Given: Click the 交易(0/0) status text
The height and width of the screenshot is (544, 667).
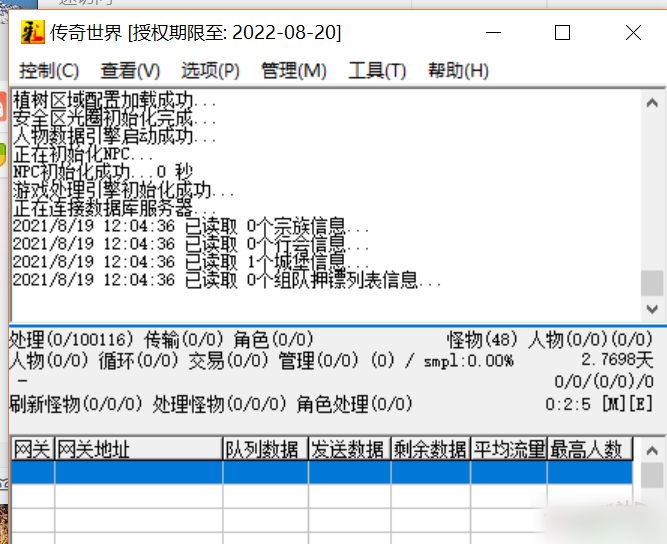Looking at the screenshot, I should (x=228, y=361).
